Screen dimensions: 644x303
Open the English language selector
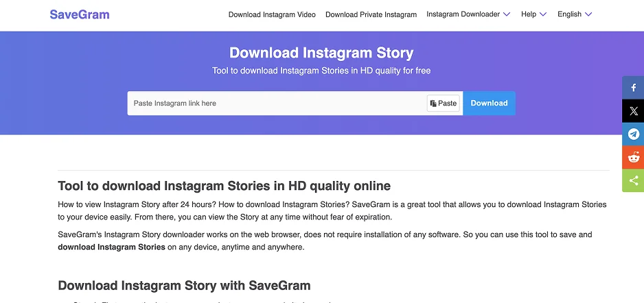[575, 14]
